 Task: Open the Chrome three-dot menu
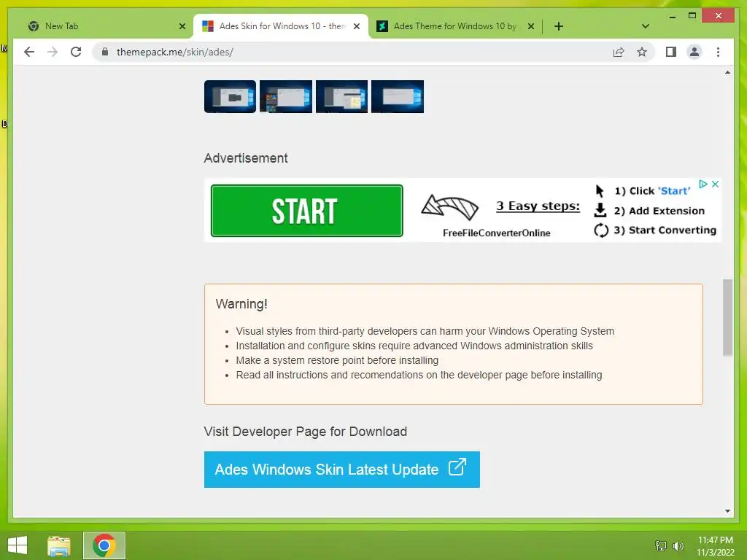tap(718, 52)
